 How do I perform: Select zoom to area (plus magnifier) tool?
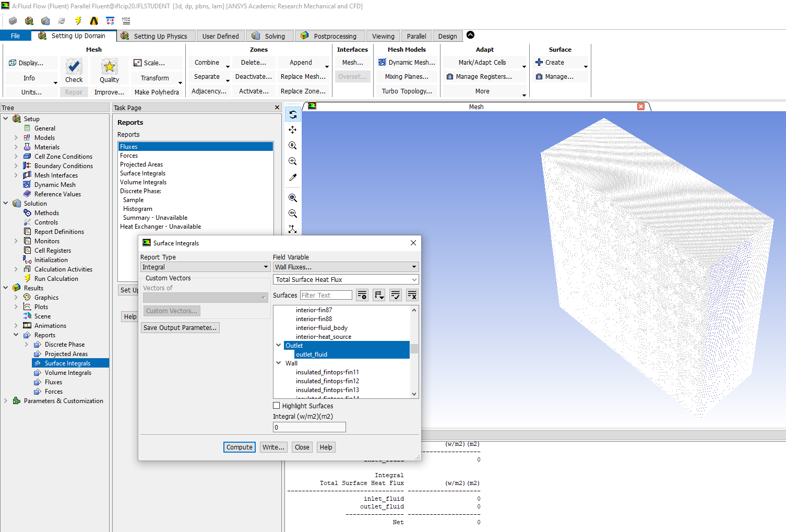click(293, 161)
